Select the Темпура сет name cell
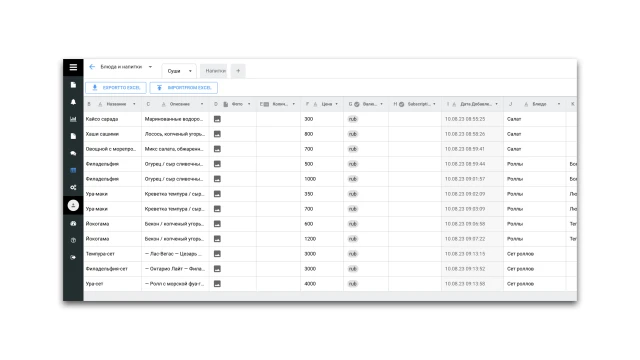Screen dimensions: 640x360 (113, 253)
